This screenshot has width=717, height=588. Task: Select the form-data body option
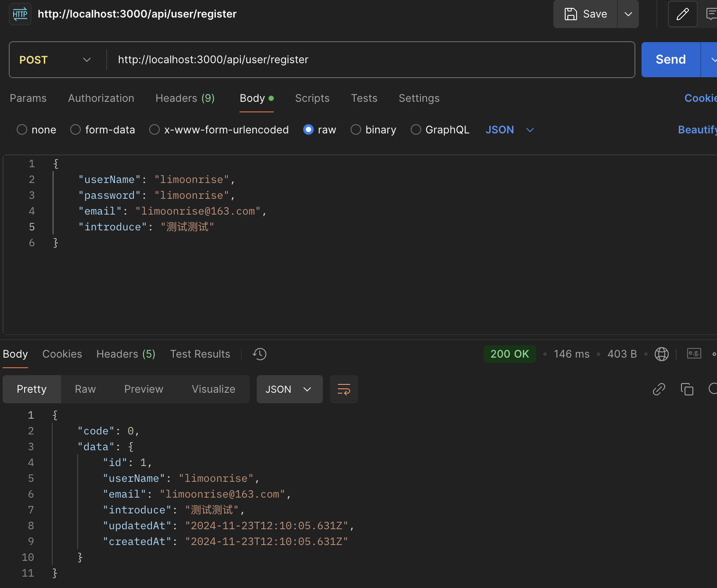click(x=103, y=130)
